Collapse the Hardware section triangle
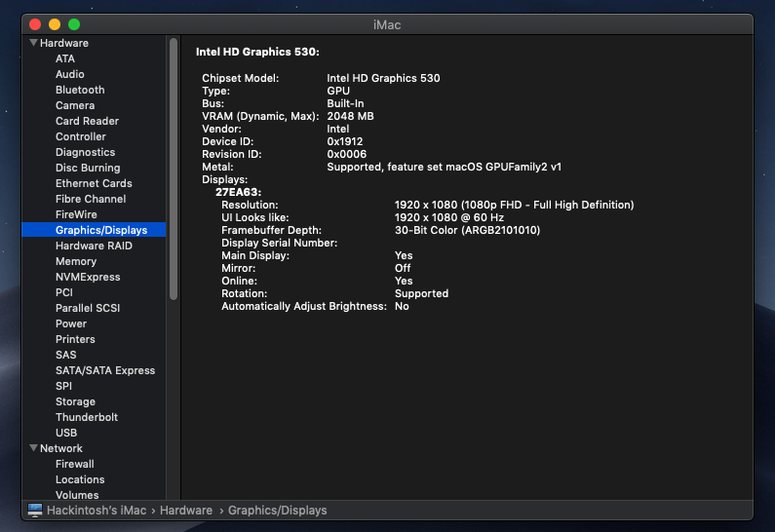The image size is (775, 532). tap(33, 43)
